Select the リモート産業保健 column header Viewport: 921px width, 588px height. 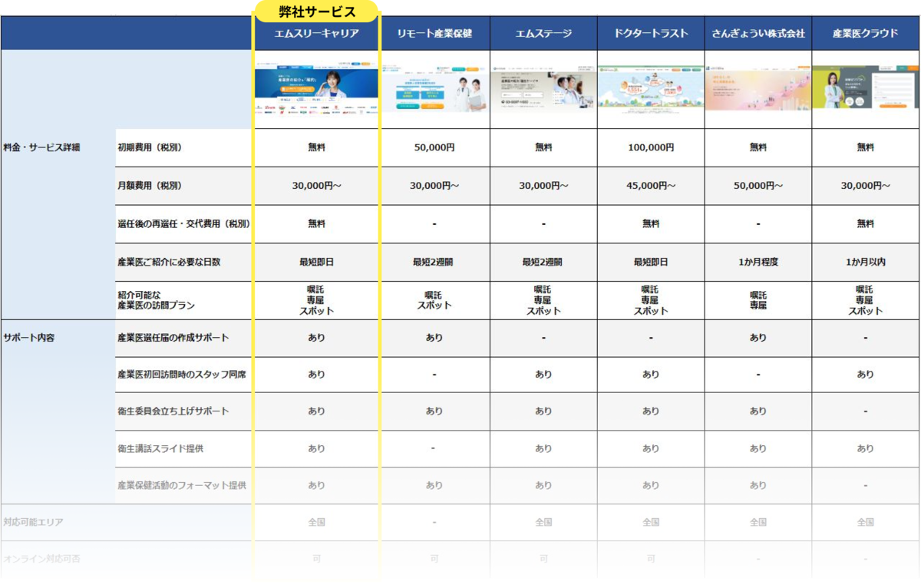click(434, 34)
